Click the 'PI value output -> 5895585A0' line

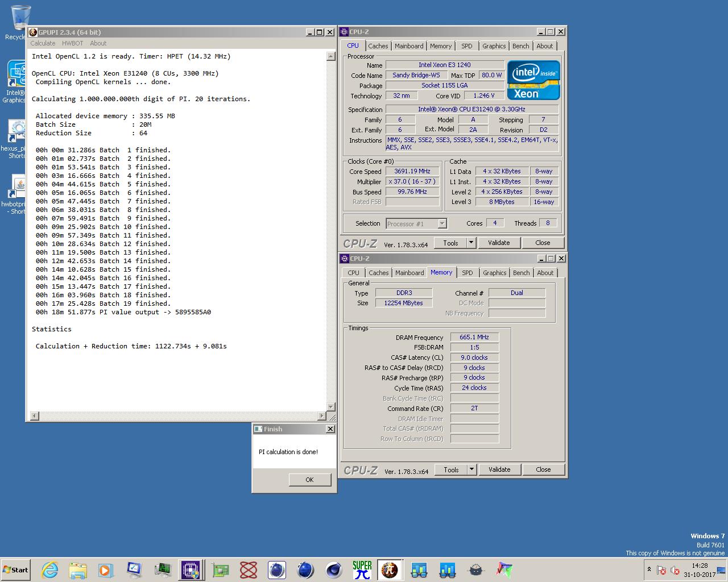tap(123, 312)
